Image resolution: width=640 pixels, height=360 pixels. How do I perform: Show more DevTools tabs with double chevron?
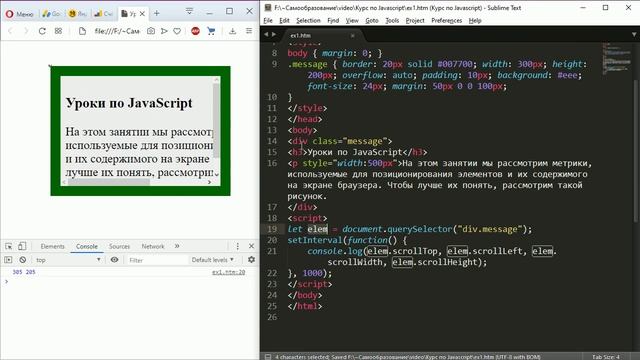point(177,246)
